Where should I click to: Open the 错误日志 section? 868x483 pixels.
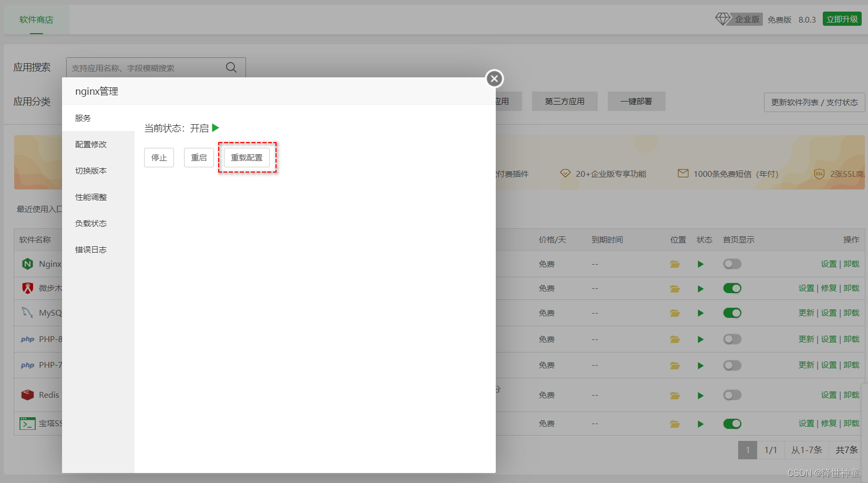click(x=98, y=249)
